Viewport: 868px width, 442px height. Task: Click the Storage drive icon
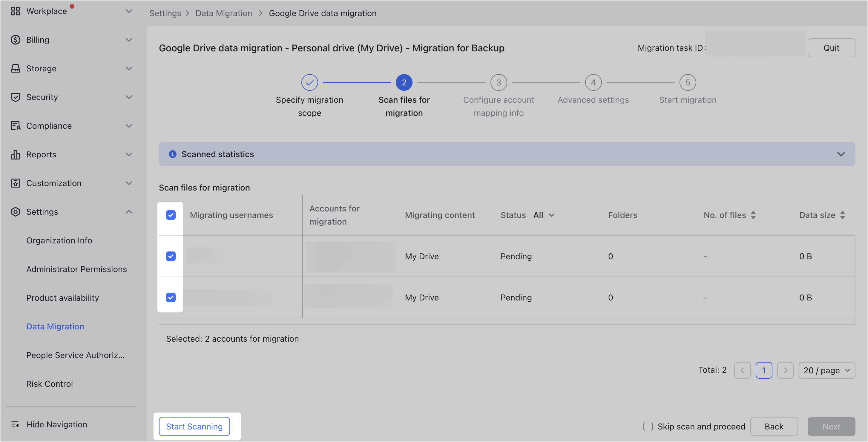[16, 68]
